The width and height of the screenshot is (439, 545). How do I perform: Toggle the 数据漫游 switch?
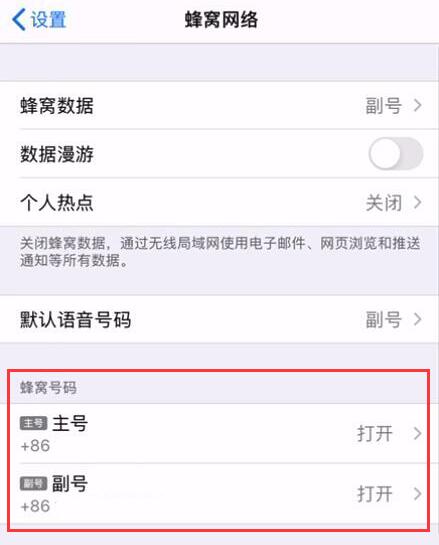click(x=396, y=154)
